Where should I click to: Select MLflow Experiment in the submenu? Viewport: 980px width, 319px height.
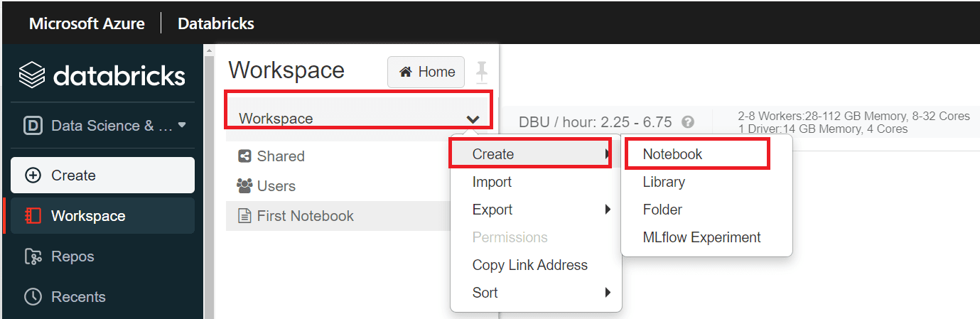coord(701,237)
